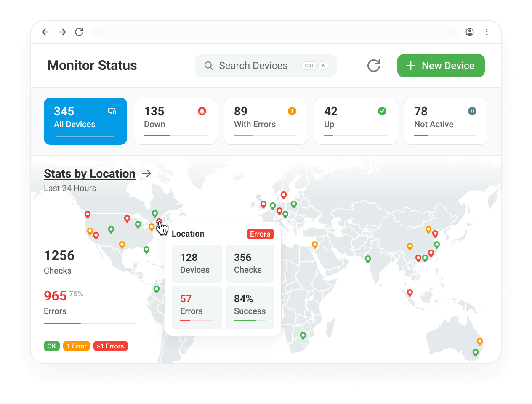The height and width of the screenshot is (404, 532).
Task: Click the Errors badge in Location popup
Action: click(260, 234)
